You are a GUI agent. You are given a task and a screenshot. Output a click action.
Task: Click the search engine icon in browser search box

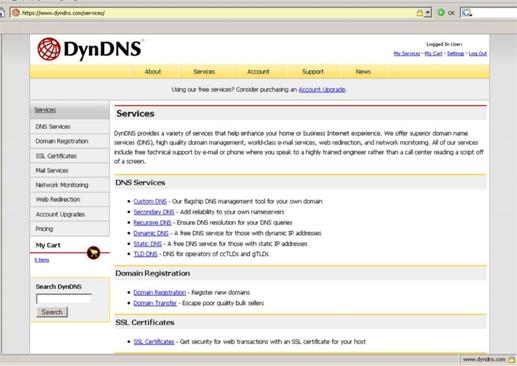point(467,13)
